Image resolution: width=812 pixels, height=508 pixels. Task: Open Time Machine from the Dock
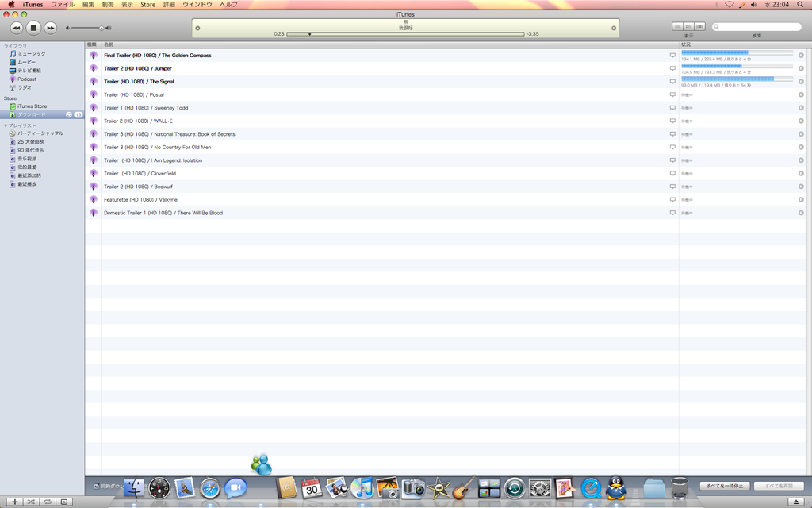[x=514, y=488]
